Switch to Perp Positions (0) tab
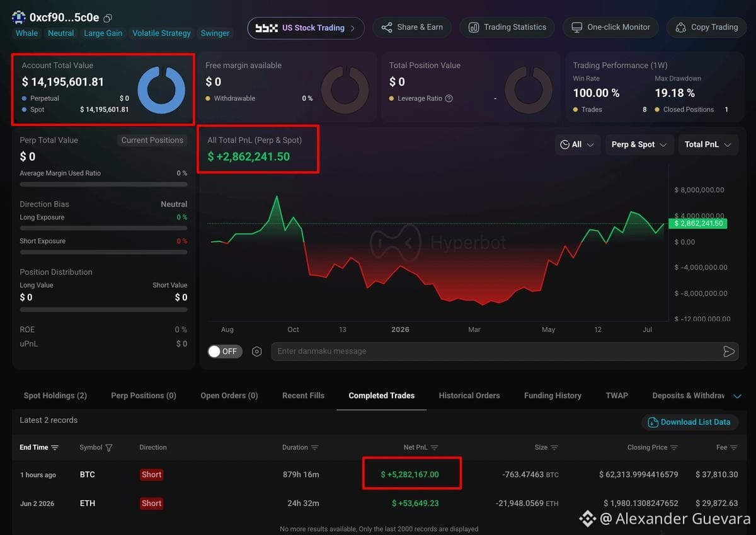756x535 pixels. [144, 396]
